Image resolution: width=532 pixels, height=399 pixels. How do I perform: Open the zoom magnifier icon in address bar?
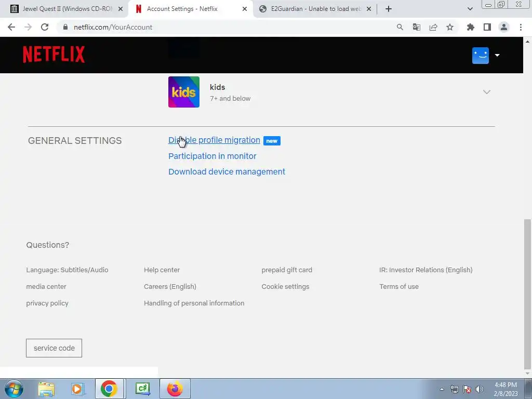coord(400,27)
